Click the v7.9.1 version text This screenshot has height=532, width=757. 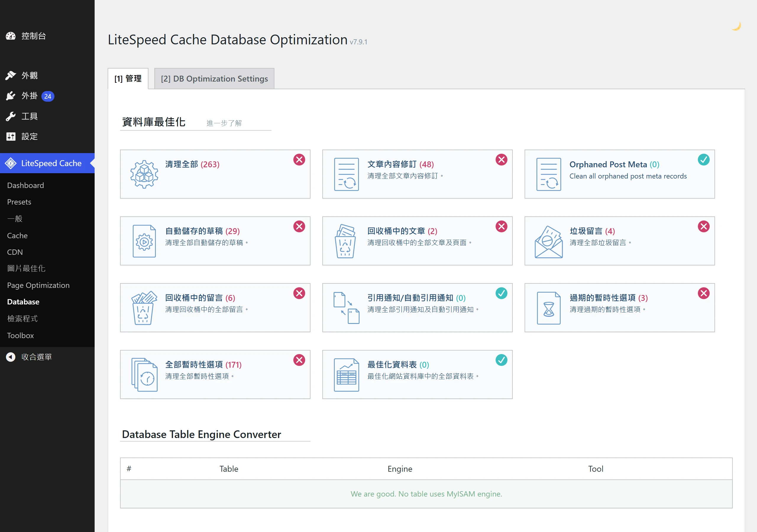tap(358, 42)
